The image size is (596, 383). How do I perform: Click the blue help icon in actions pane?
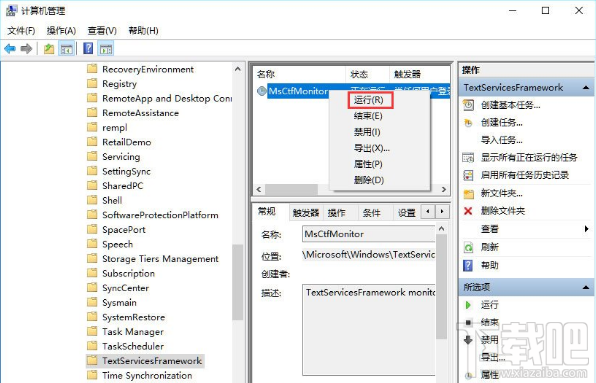468,265
